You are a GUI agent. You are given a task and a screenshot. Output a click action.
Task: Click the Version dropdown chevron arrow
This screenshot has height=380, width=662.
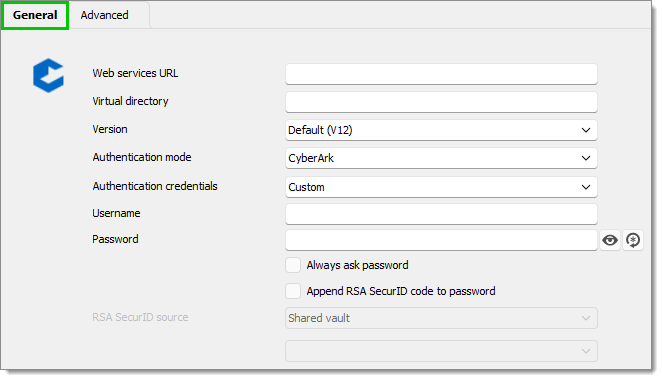[x=586, y=130]
